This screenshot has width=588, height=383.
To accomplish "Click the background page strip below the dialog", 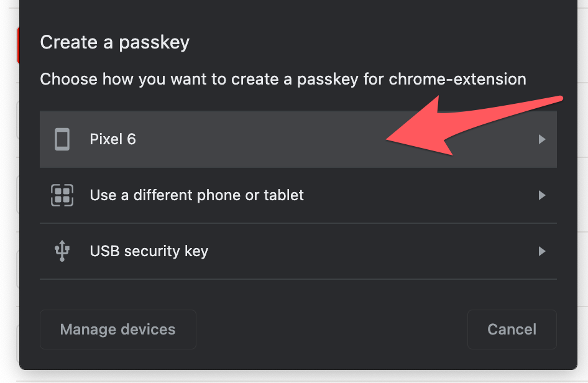I will tap(298, 377).
